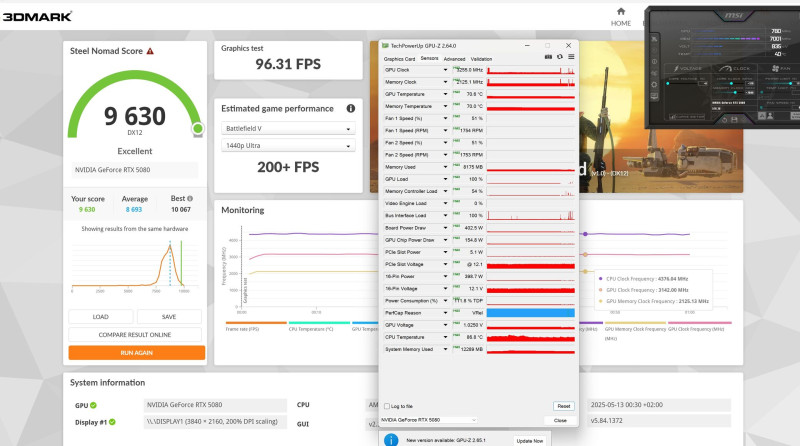Click Afterburner reset arrow icon
The image size is (800, 446).
pos(724,120)
